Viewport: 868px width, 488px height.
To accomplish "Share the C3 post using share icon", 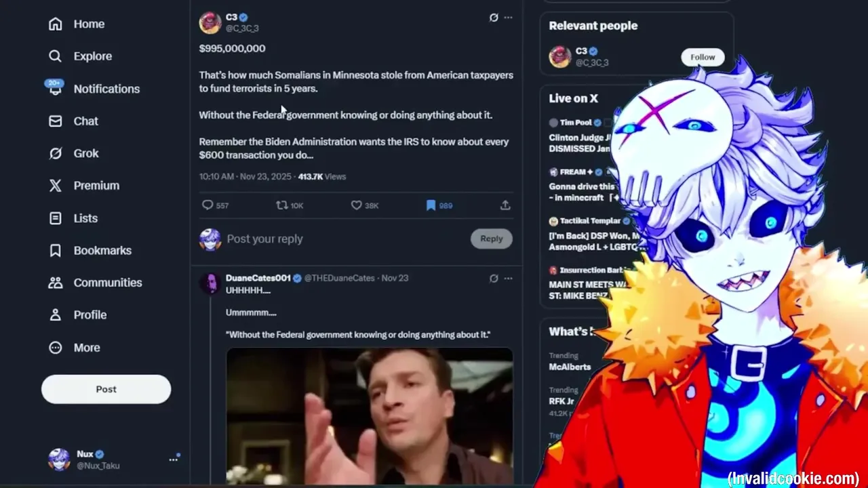I will [505, 205].
